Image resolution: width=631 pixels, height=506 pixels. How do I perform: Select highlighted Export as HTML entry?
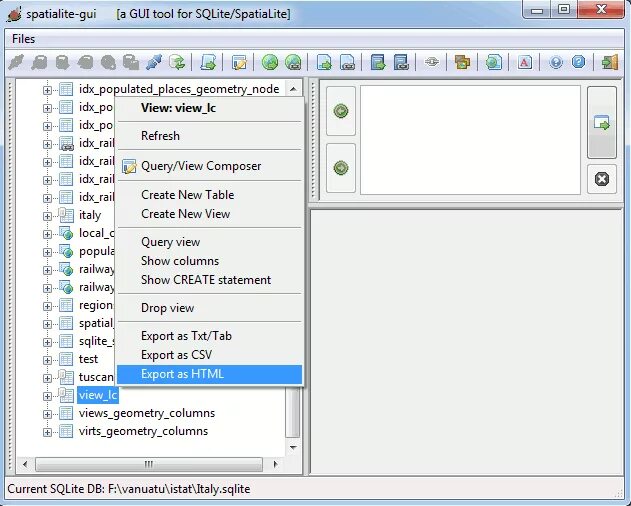[x=209, y=374]
